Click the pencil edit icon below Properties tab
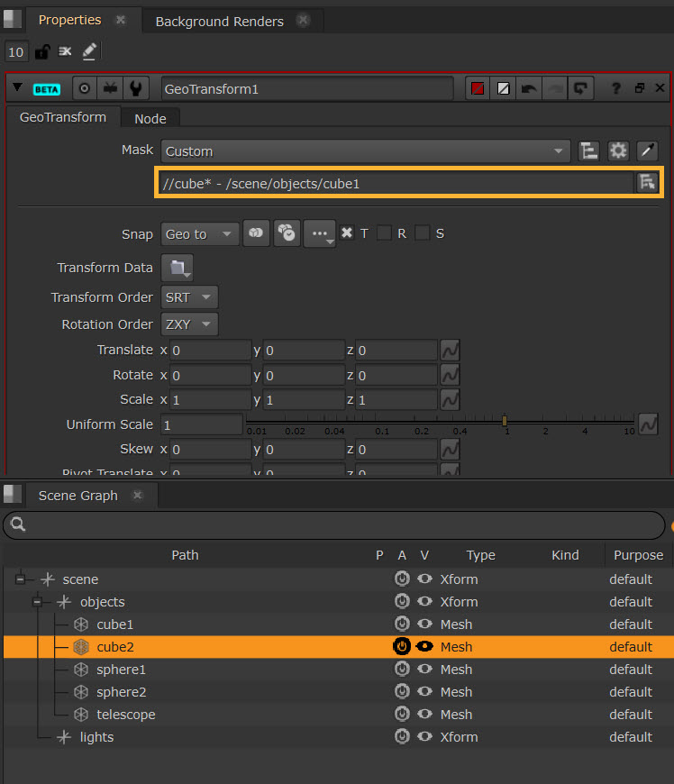Viewport: 674px width, 784px height. pos(88,51)
